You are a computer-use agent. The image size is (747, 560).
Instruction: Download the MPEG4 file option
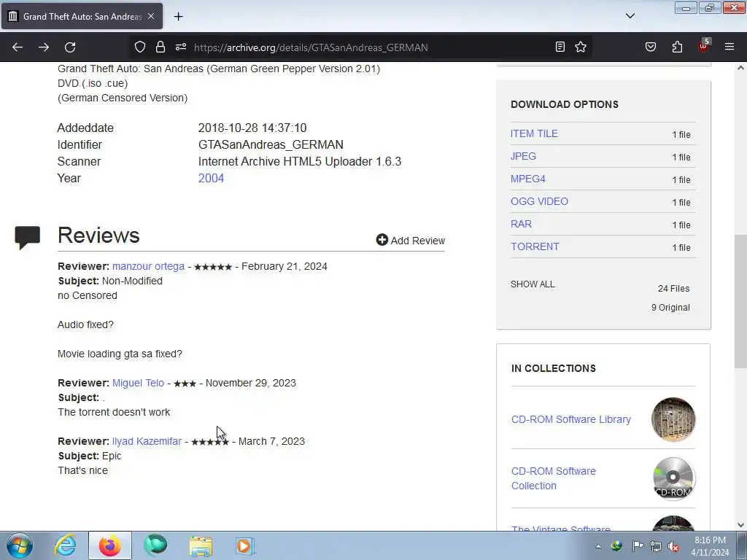[528, 179]
